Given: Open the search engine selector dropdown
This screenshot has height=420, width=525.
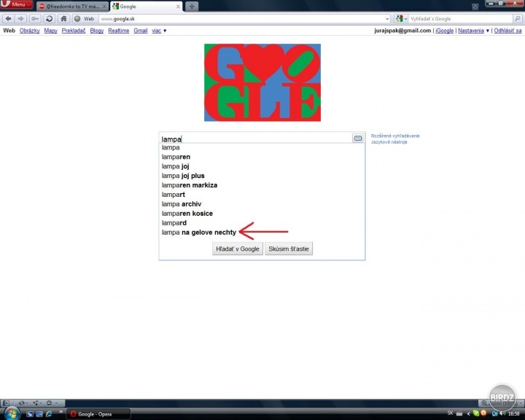Looking at the screenshot, I should click(x=401, y=19).
